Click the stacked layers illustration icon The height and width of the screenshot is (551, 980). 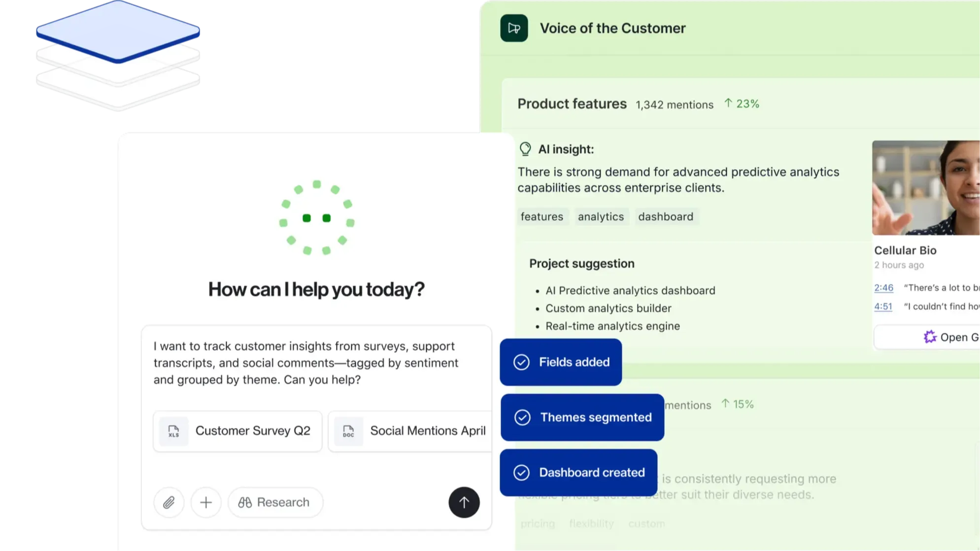click(118, 56)
